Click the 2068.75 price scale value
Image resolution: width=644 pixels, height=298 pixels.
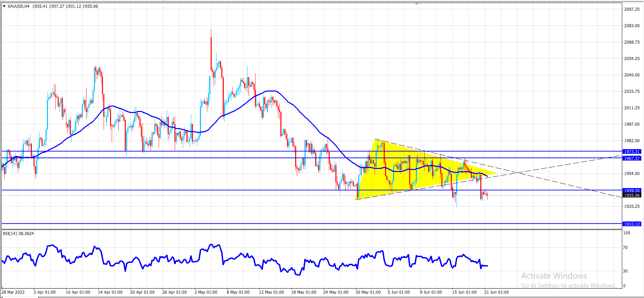632,42
